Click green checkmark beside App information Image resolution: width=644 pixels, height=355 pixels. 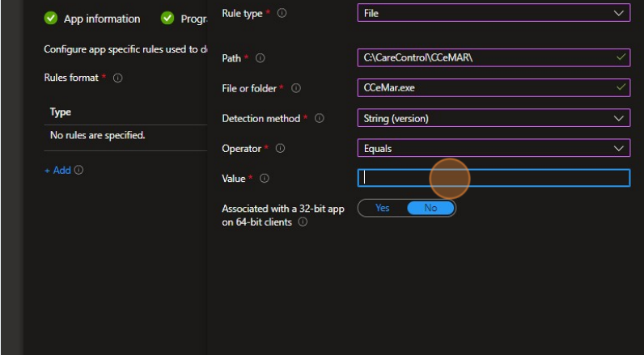coord(51,19)
